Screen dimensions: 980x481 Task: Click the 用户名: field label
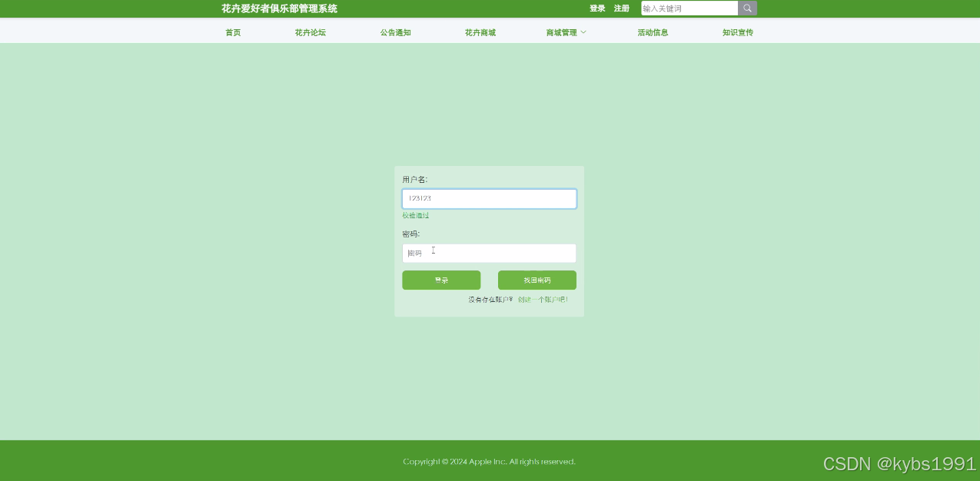pos(415,180)
